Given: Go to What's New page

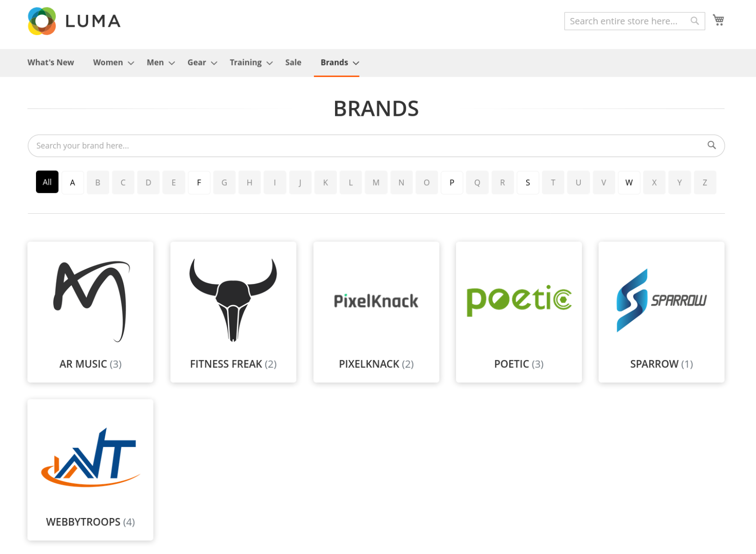Looking at the screenshot, I should pos(51,62).
